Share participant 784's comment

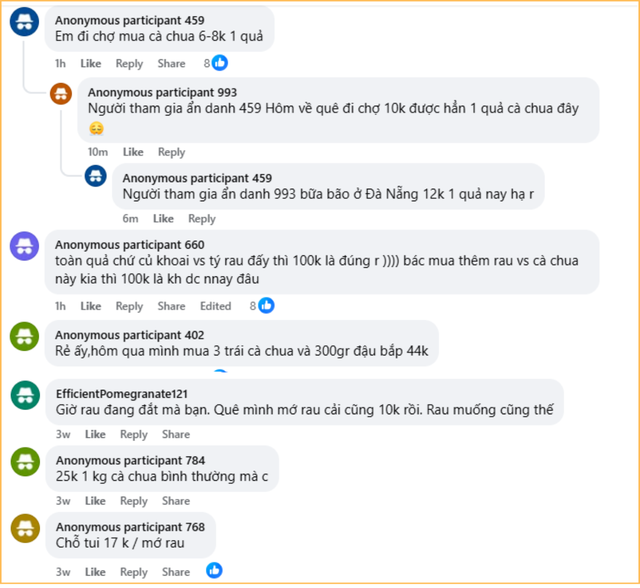(x=176, y=501)
